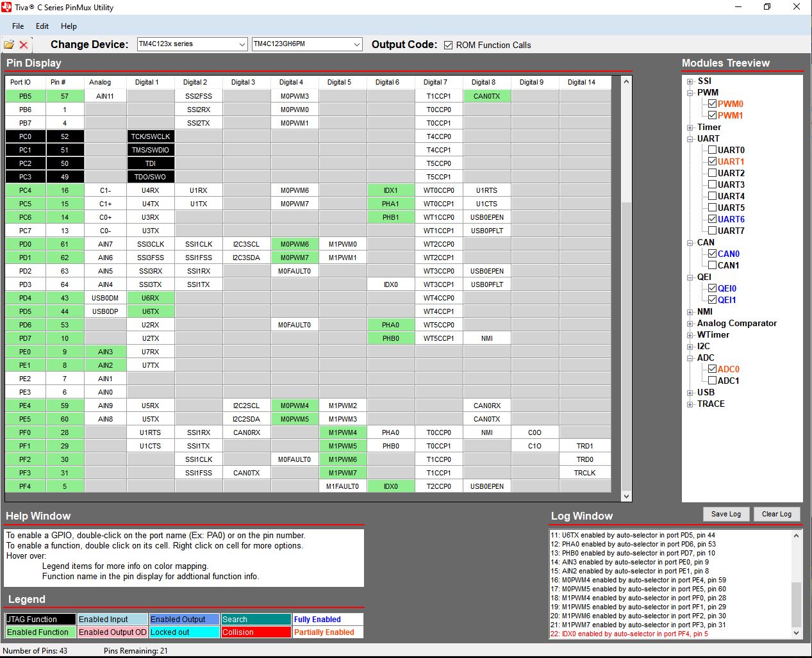Expand the NMI tree node
The width and height of the screenshot is (812, 658).
pos(690,312)
